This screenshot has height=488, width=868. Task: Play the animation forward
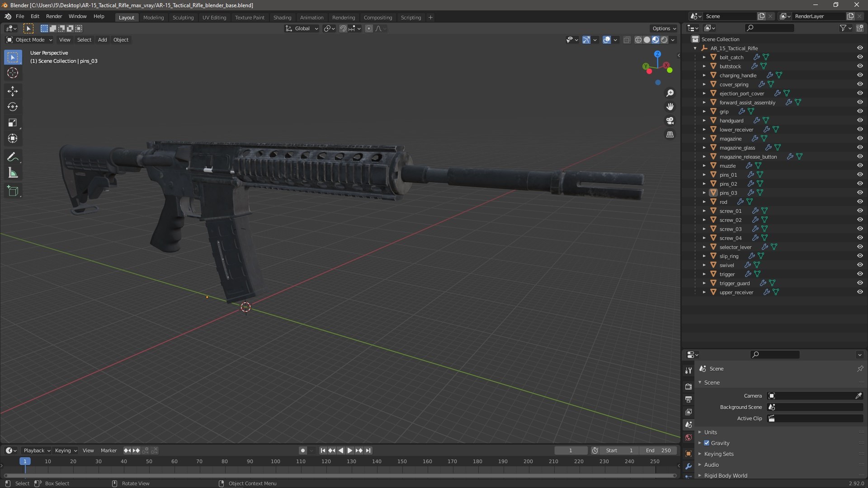[x=349, y=450]
